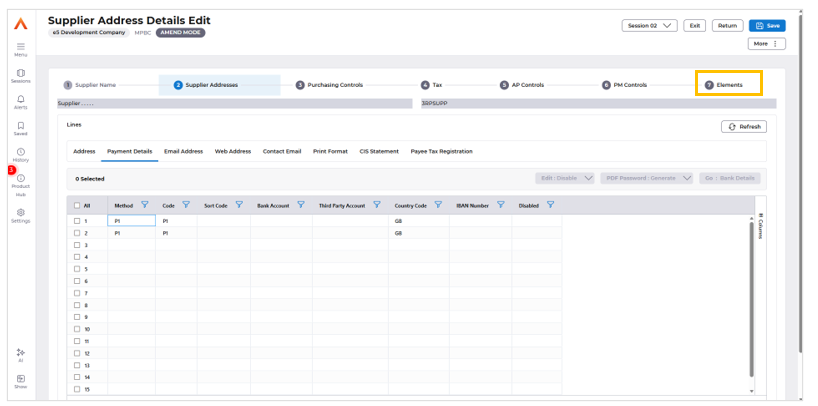Select row 5 checkbox
The height and width of the screenshot is (406, 818).
click(x=77, y=269)
